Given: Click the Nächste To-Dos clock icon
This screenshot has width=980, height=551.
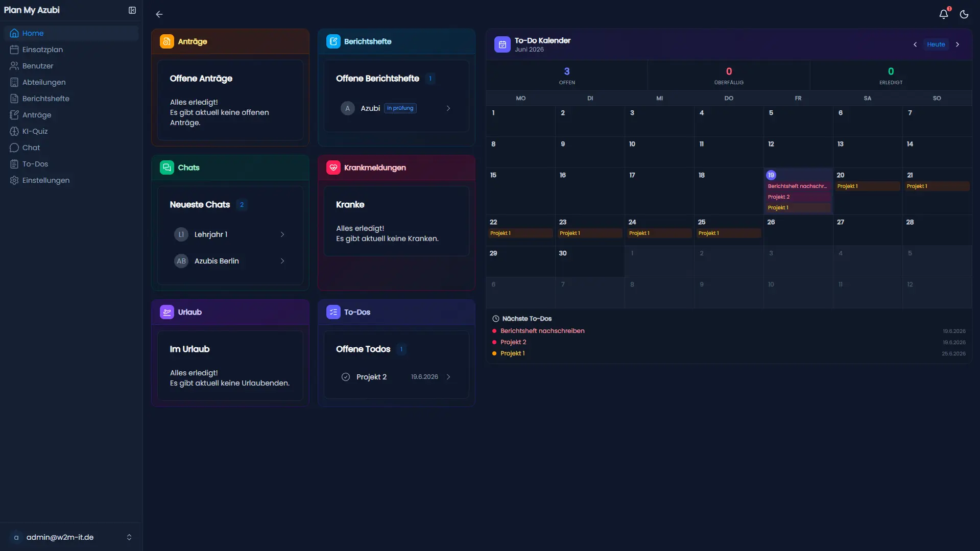Looking at the screenshot, I should click(x=495, y=319).
